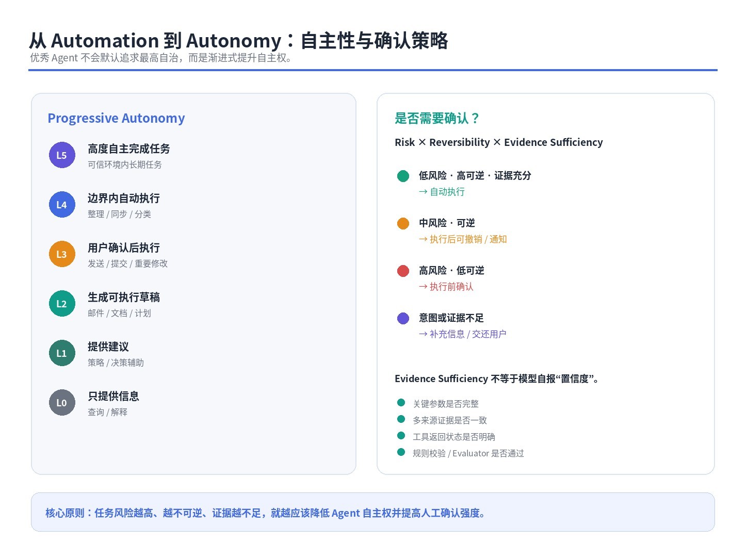Click the purple L5 level badge
The width and height of the screenshot is (747, 560).
pyautogui.click(x=62, y=155)
